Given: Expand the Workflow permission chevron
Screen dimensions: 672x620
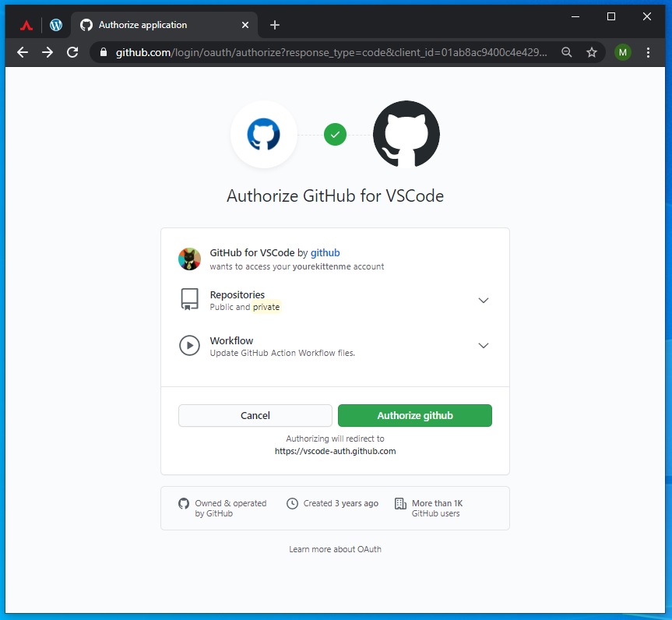Looking at the screenshot, I should pyautogui.click(x=484, y=346).
